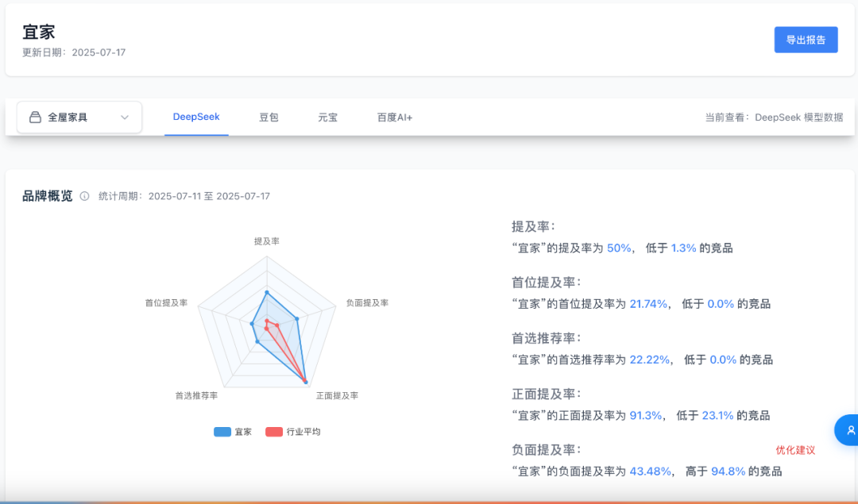Click the 43.48% negative mention value
858x504 pixels.
pyautogui.click(x=650, y=471)
